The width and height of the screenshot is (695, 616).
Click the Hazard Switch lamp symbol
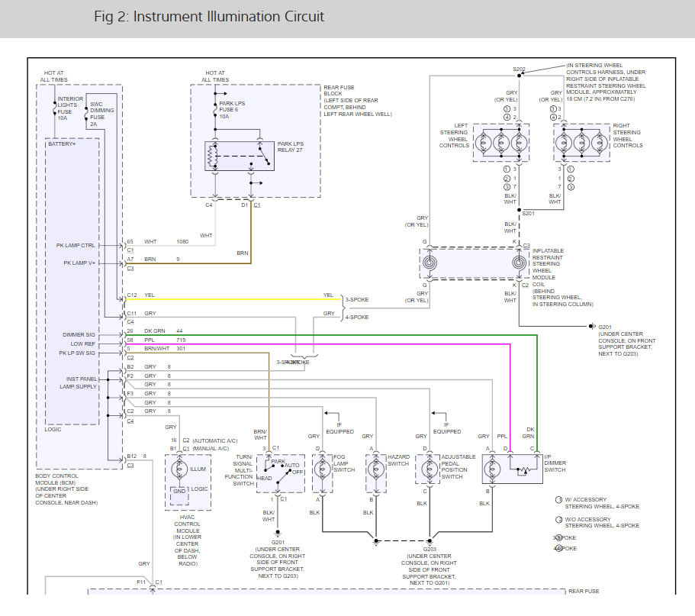[x=376, y=469]
